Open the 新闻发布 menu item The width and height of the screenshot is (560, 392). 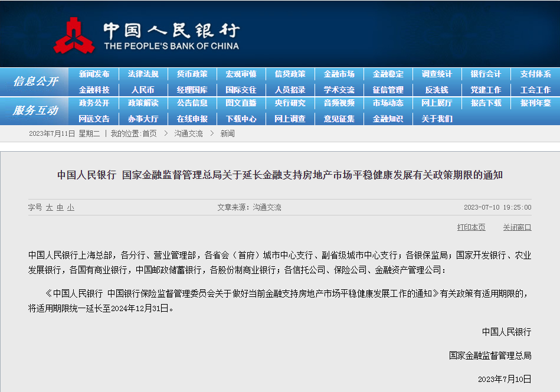(x=94, y=74)
